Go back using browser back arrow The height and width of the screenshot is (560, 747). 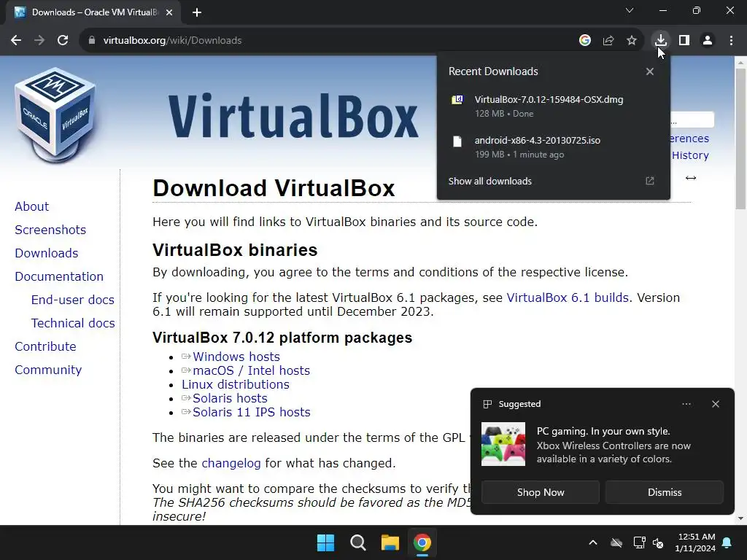(16, 41)
